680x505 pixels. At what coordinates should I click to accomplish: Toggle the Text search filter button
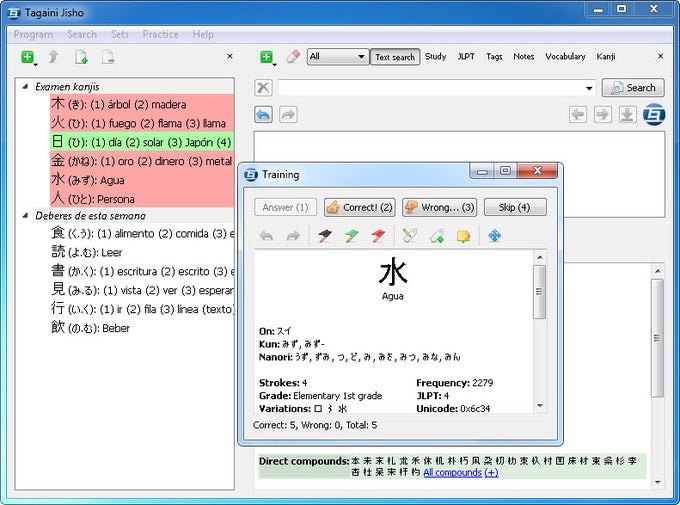click(x=395, y=57)
